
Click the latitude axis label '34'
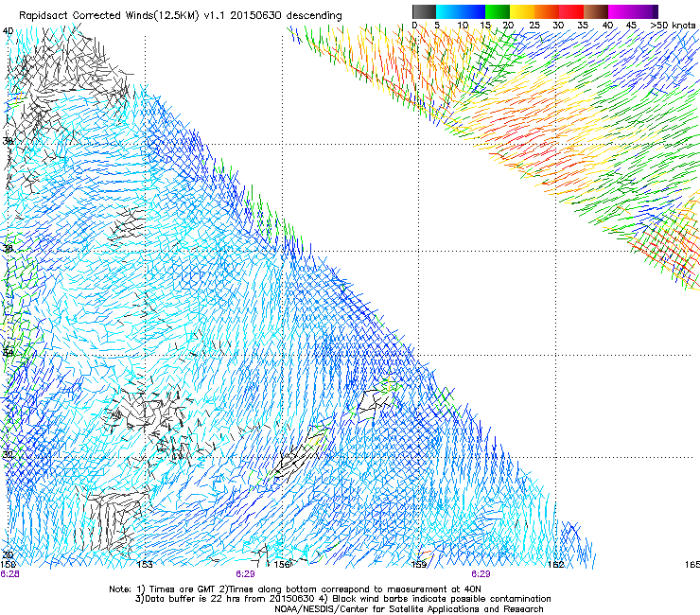coord(8,353)
